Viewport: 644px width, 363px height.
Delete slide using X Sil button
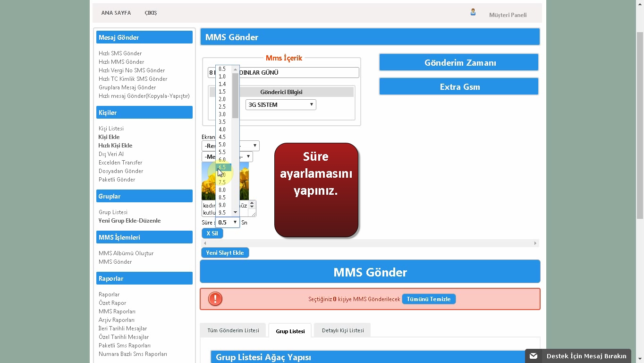pos(212,233)
